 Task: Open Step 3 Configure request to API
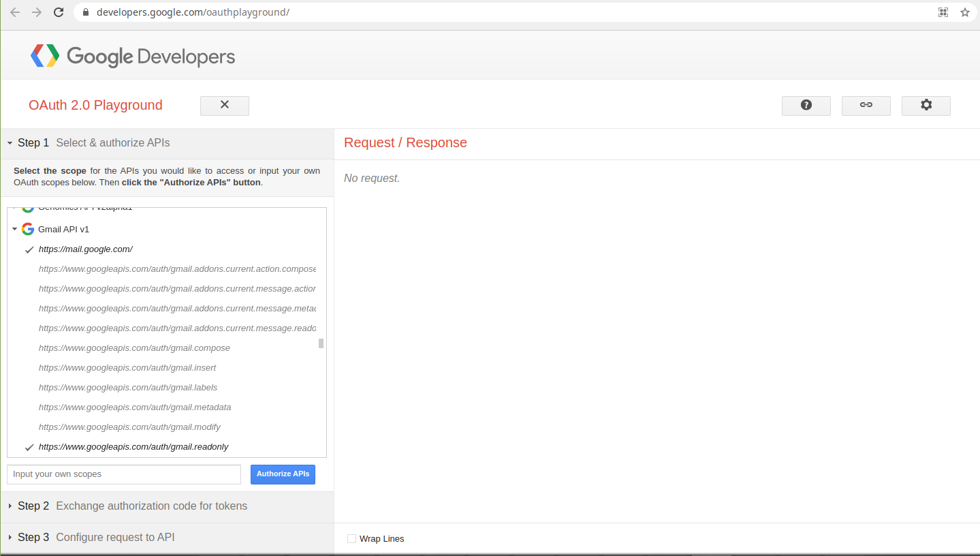[167, 538]
